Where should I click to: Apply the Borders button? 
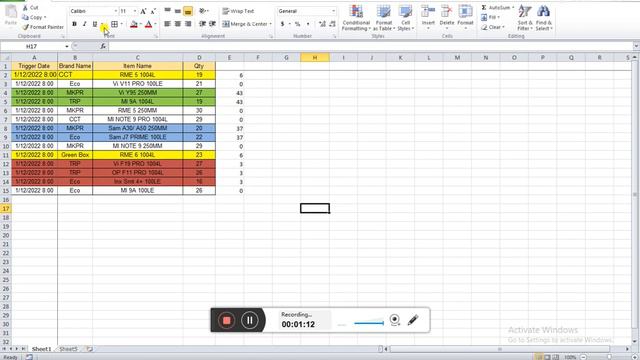(115, 24)
